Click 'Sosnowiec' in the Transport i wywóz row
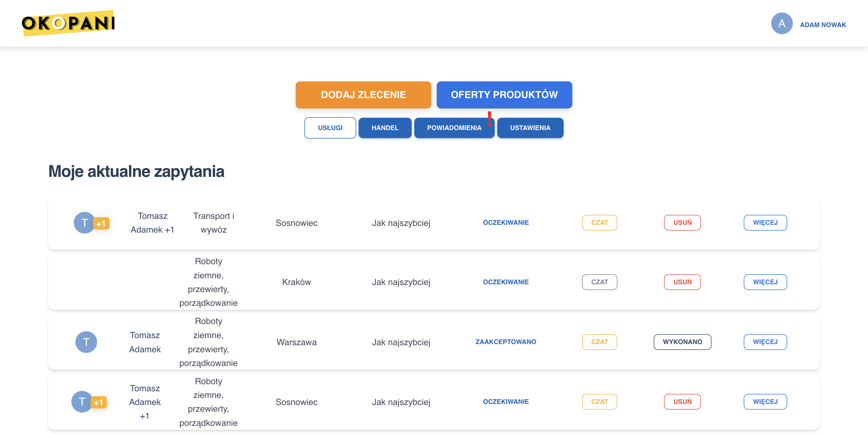 296,223
